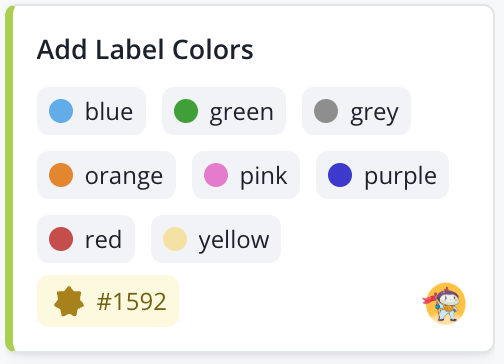
Task: Select the yellow label text
Action: pos(234,240)
